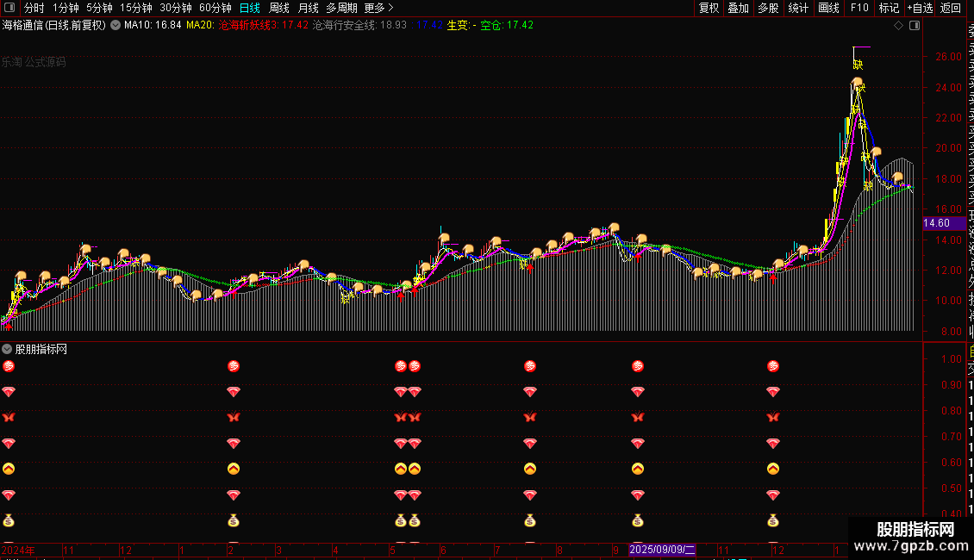The image size is (974, 560).
Task: Open the 多周期 multi-period view
Action: pos(341,8)
